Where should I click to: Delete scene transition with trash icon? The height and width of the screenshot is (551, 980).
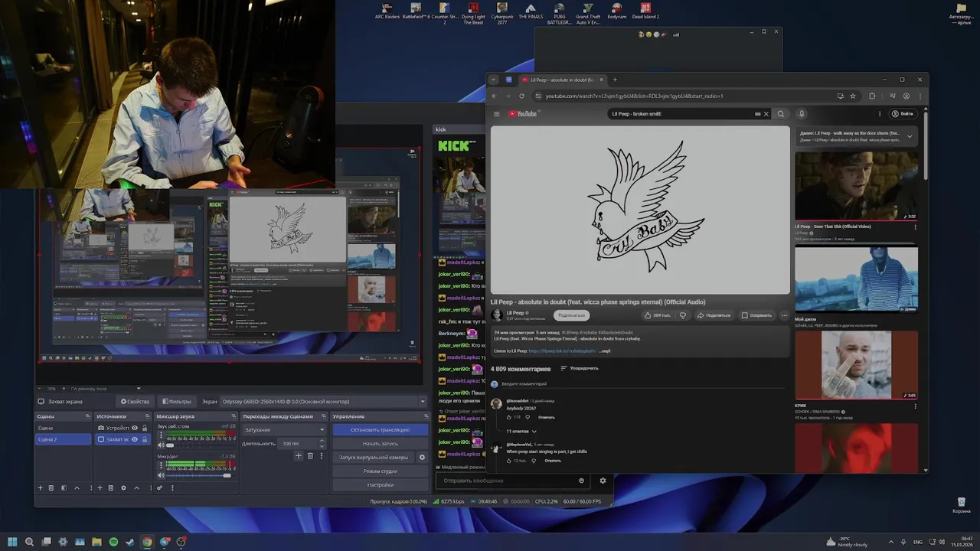pyautogui.click(x=310, y=456)
